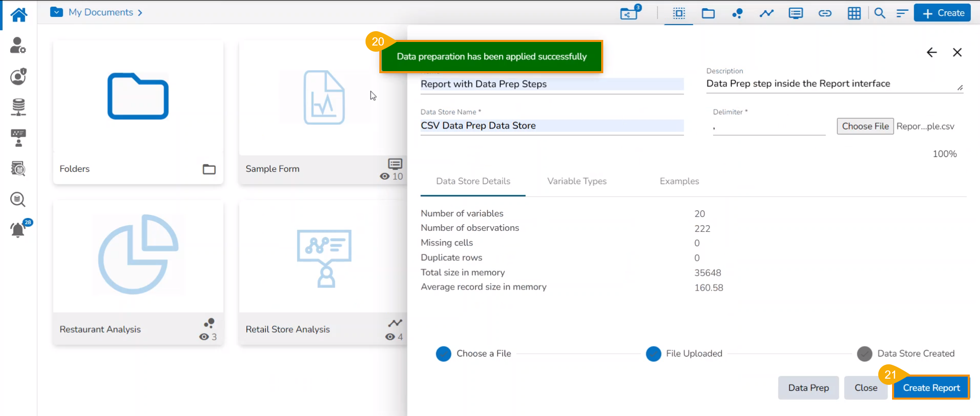Click the average record size value 160.58
Screen dimensions: 980x416
point(709,288)
